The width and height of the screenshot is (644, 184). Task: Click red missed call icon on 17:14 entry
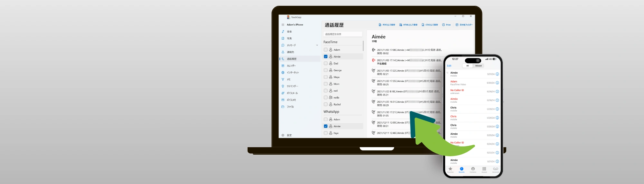(x=374, y=60)
